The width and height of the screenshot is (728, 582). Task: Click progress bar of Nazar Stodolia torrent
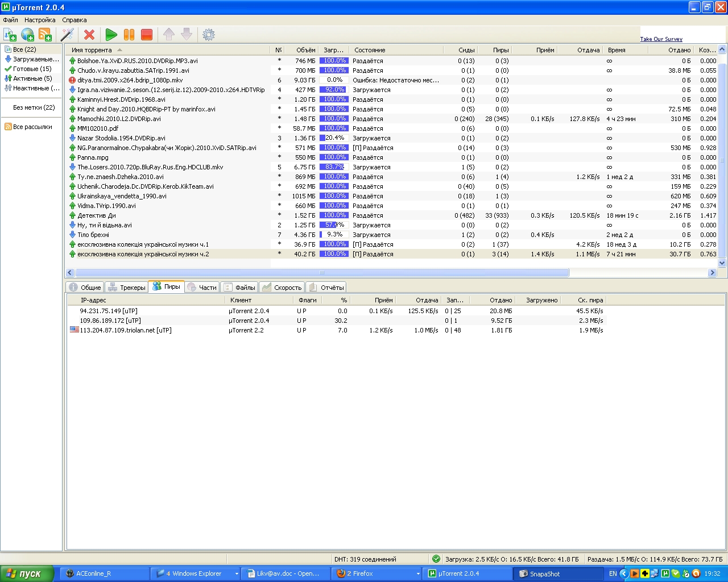pos(334,138)
